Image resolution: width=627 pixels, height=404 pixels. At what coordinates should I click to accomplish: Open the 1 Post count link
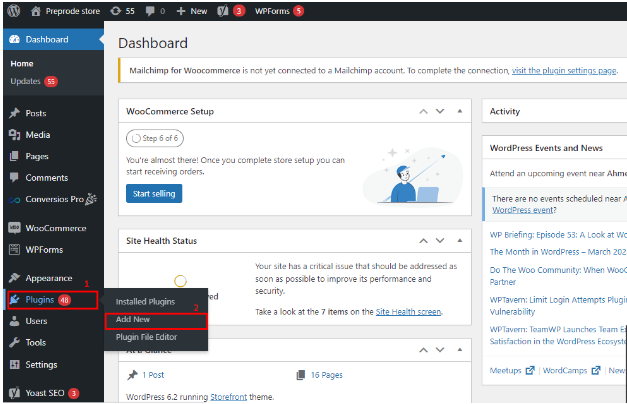[x=153, y=375]
